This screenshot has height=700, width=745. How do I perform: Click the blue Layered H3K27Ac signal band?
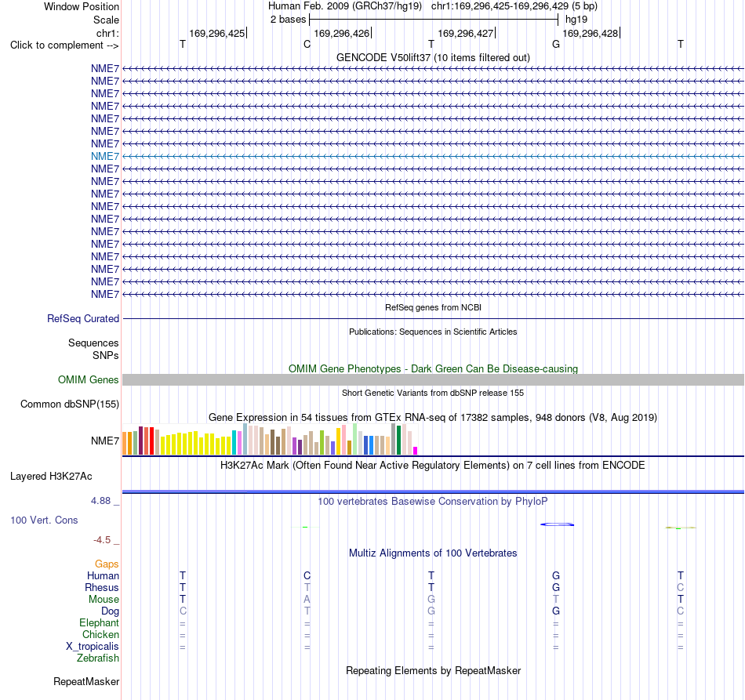click(x=433, y=491)
